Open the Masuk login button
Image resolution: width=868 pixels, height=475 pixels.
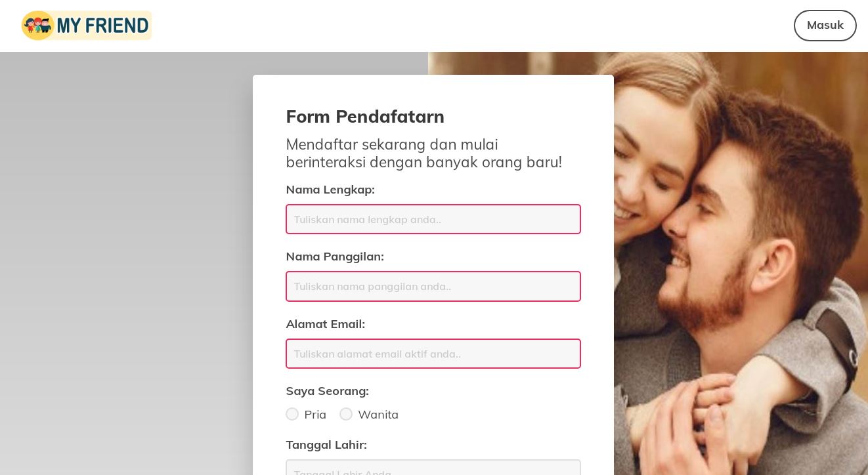click(825, 26)
